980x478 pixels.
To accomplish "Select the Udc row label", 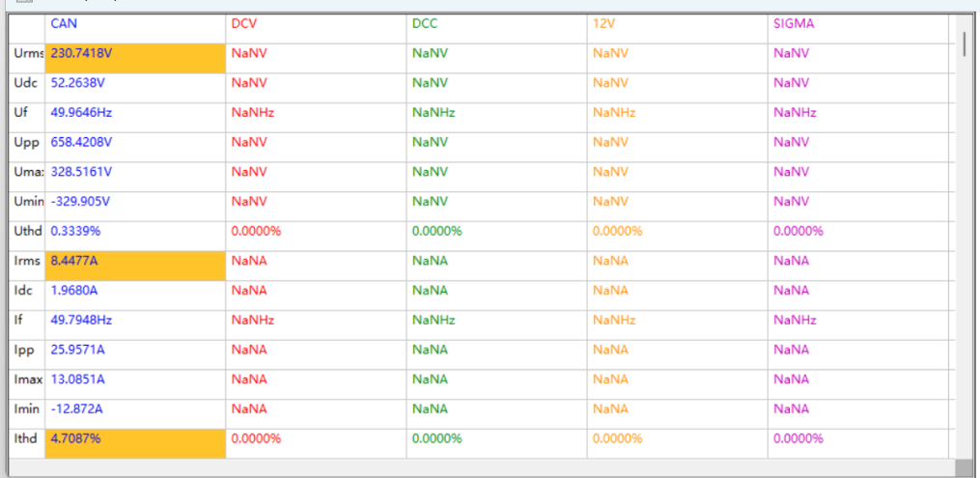I will [x=26, y=83].
